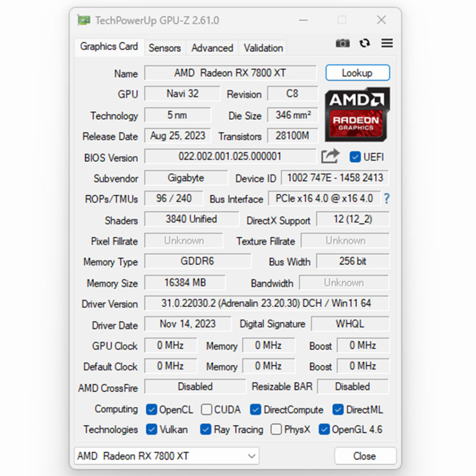Click the Computing label
Viewport: 476px width, 476px height.
click(x=116, y=409)
